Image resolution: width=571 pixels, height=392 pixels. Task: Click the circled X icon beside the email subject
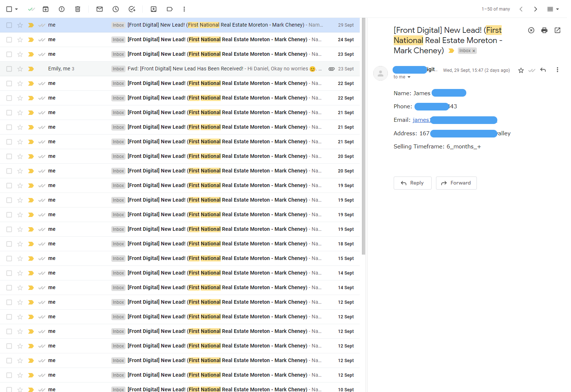click(x=531, y=30)
